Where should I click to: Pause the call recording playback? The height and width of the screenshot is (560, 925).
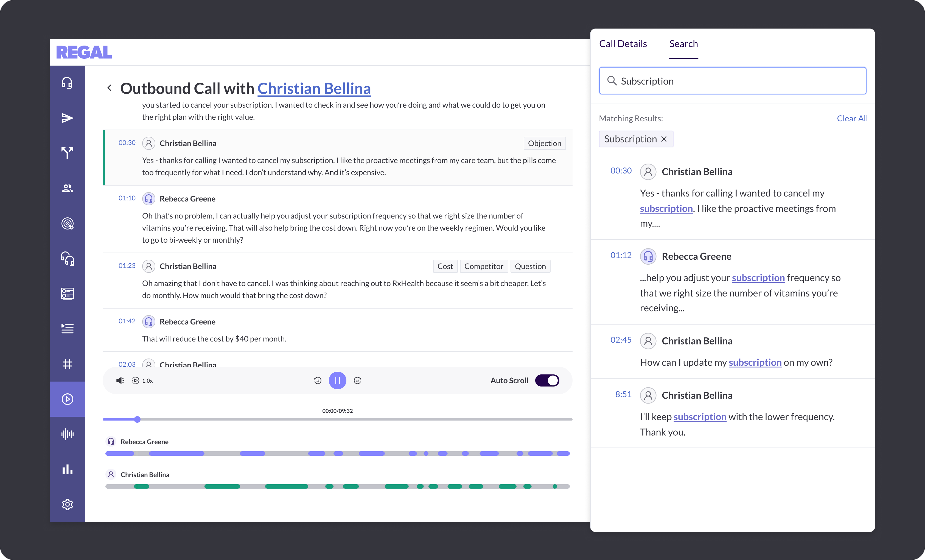click(x=337, y=380)
